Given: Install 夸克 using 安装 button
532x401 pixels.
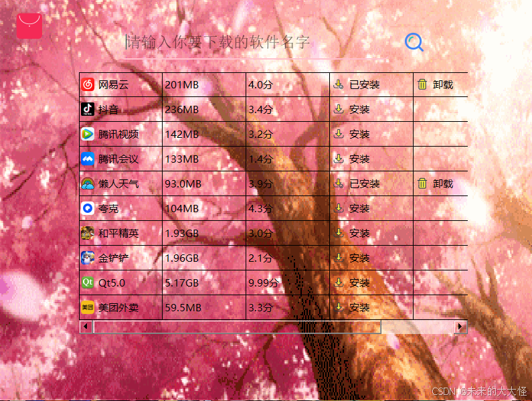Looking at the screenshot, I should pos(351,208).
